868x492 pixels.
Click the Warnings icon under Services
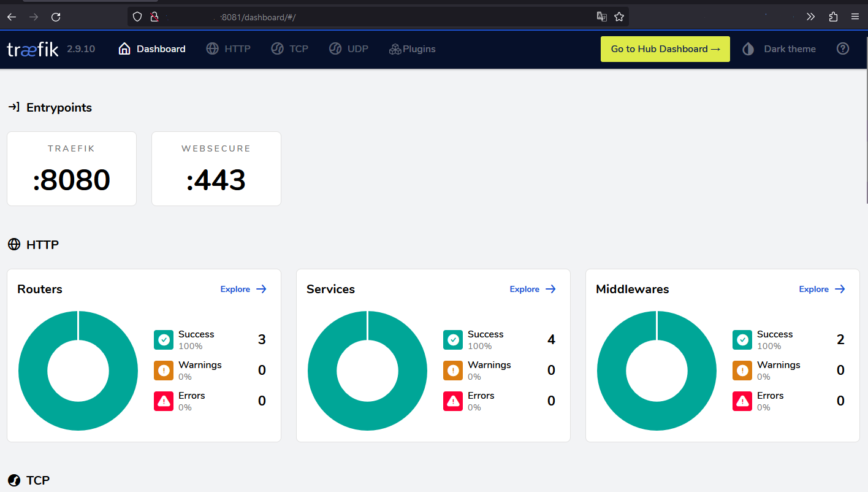click(x=452, y=370)
